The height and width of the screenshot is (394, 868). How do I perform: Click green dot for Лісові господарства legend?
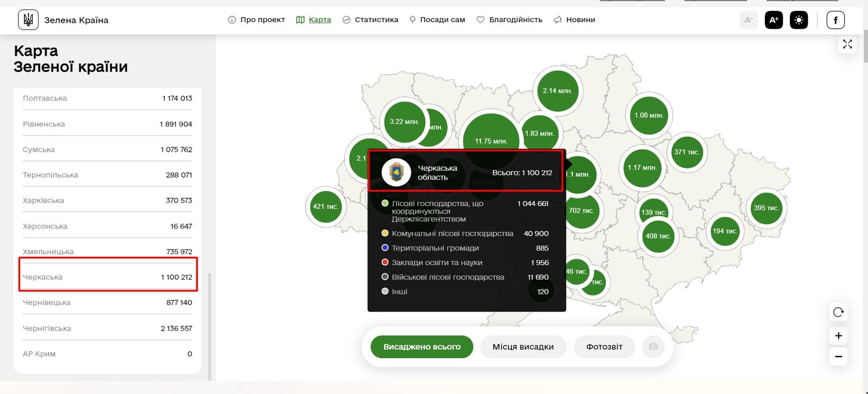coord(385,203)
